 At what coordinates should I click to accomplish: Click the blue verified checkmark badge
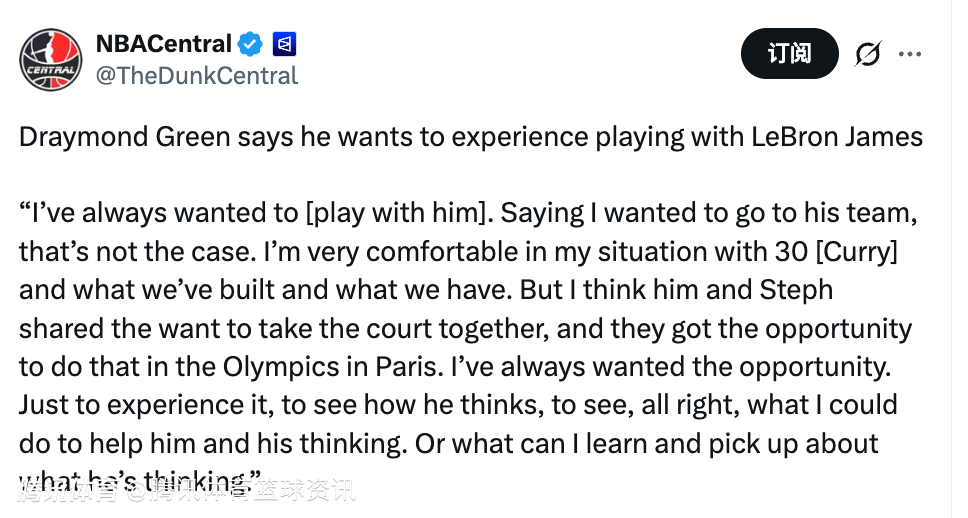[x=250, y=45]
